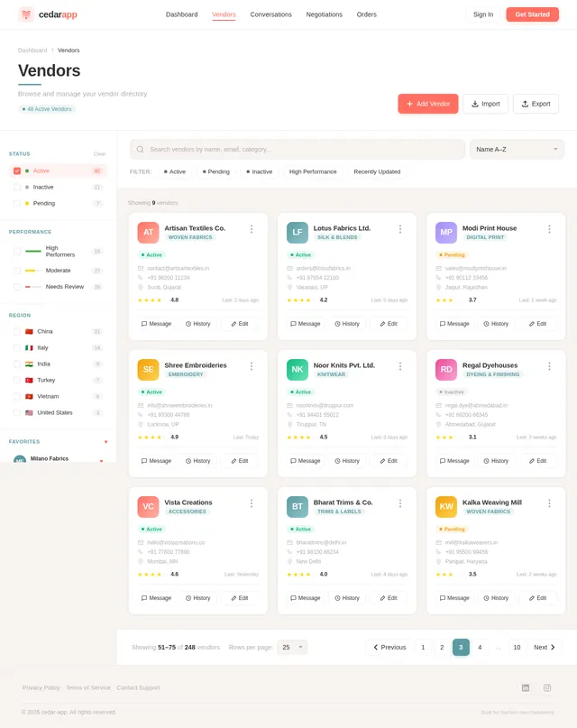Check the Needs Review checkbox
The width and height of the screenshot is (577, 728).
click(x=17, y=287)
